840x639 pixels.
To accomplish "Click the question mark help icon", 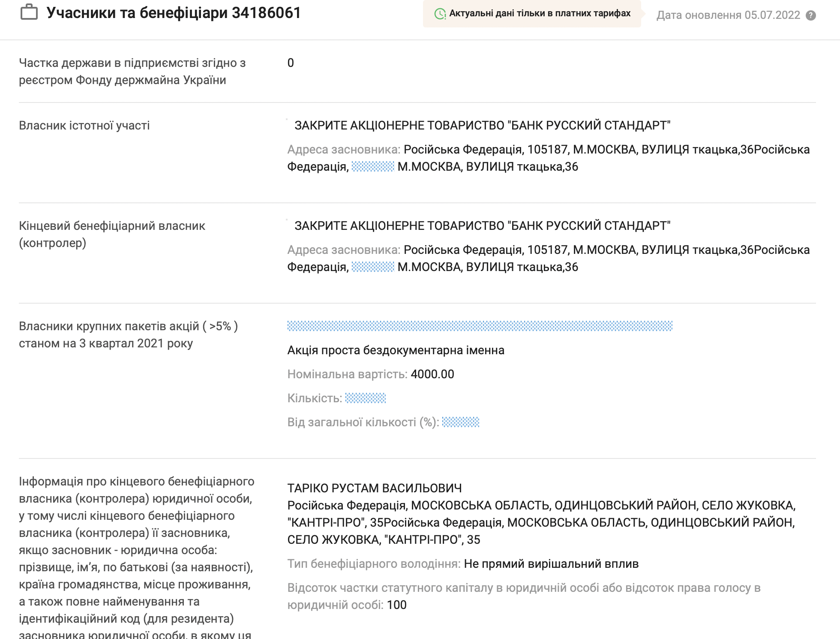I will click(810, 15).
